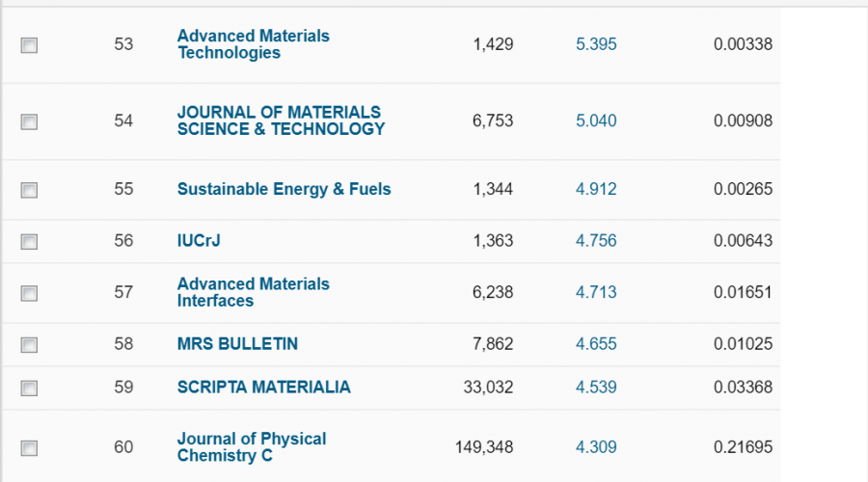Go to Sustainable Energy & Fuels profile
The height and width of the screenshot is (482, 868).
[x=284, y=189]
